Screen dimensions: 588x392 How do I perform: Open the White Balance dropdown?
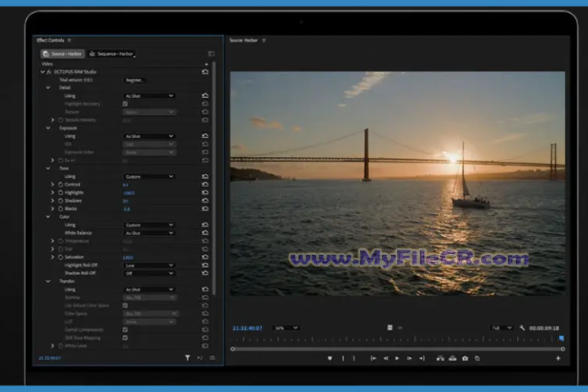click(149, 233)
